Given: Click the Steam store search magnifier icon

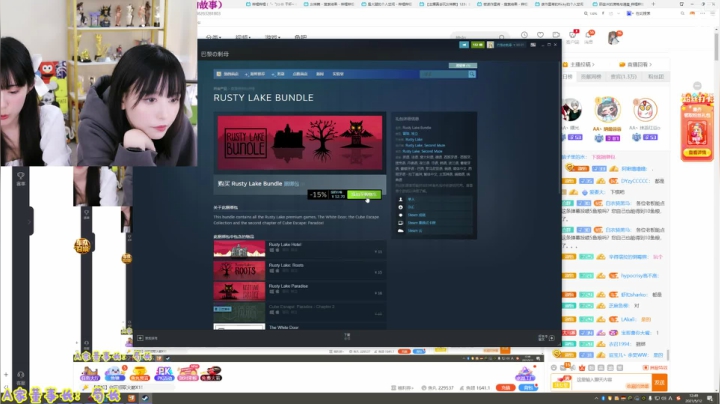Looking at the screenshot, I should (472, 74).
